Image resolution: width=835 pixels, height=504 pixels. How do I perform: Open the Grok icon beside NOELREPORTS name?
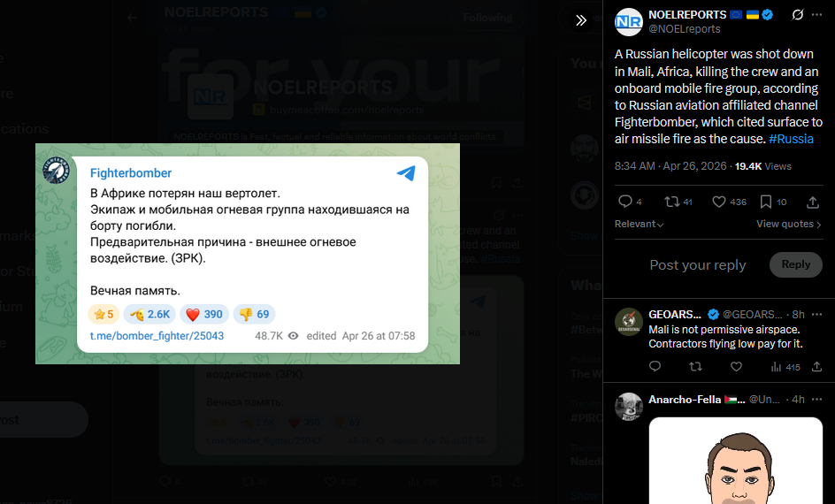[797, 15]
